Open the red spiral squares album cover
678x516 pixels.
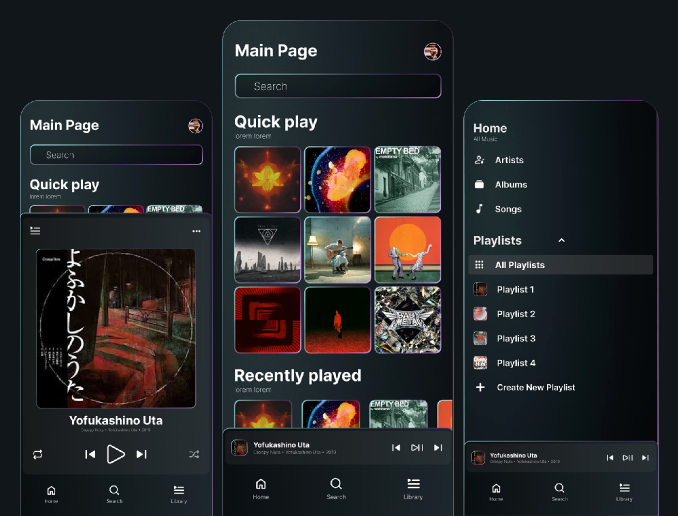pos(268,320)
